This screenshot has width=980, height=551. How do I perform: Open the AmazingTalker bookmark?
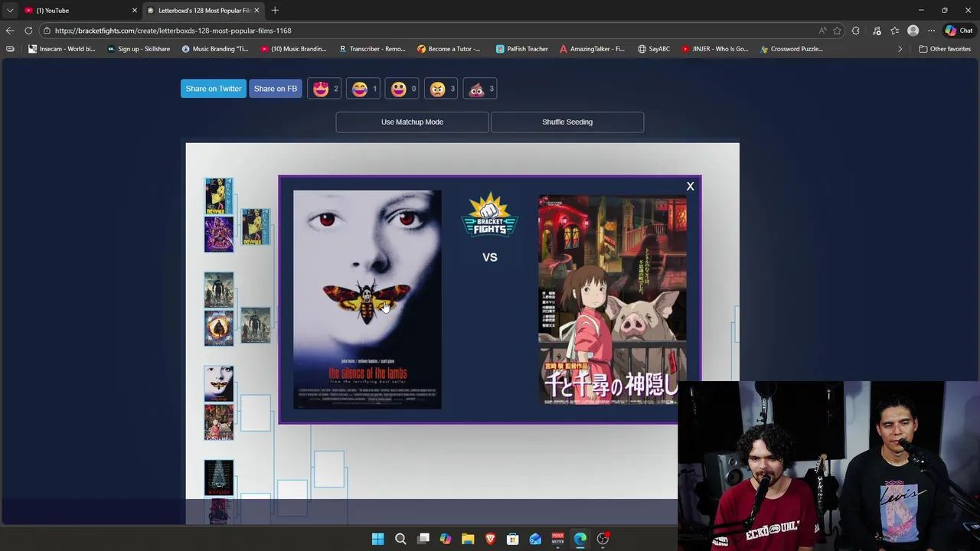click(x=592, y=49)
